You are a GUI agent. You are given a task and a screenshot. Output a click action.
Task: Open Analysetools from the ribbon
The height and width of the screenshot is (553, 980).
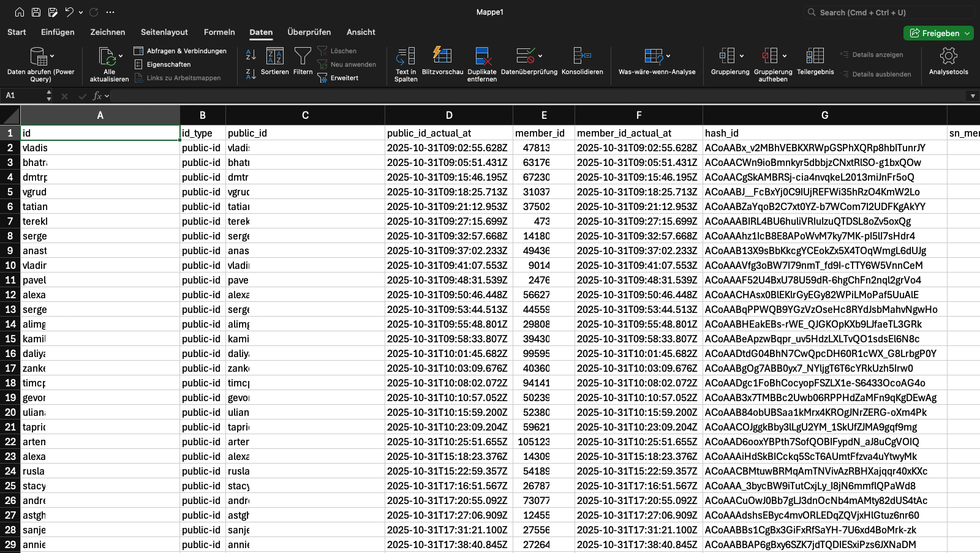948,56
